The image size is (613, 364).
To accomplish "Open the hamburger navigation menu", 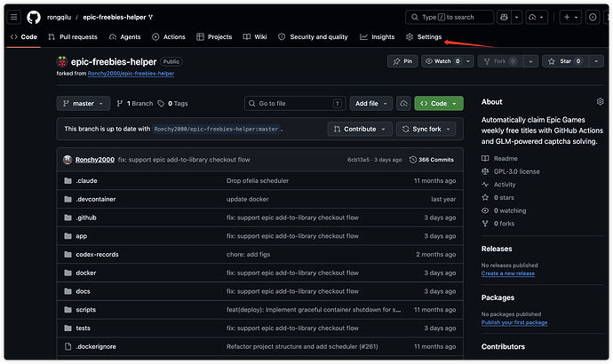I will click(x=14, y=17).
